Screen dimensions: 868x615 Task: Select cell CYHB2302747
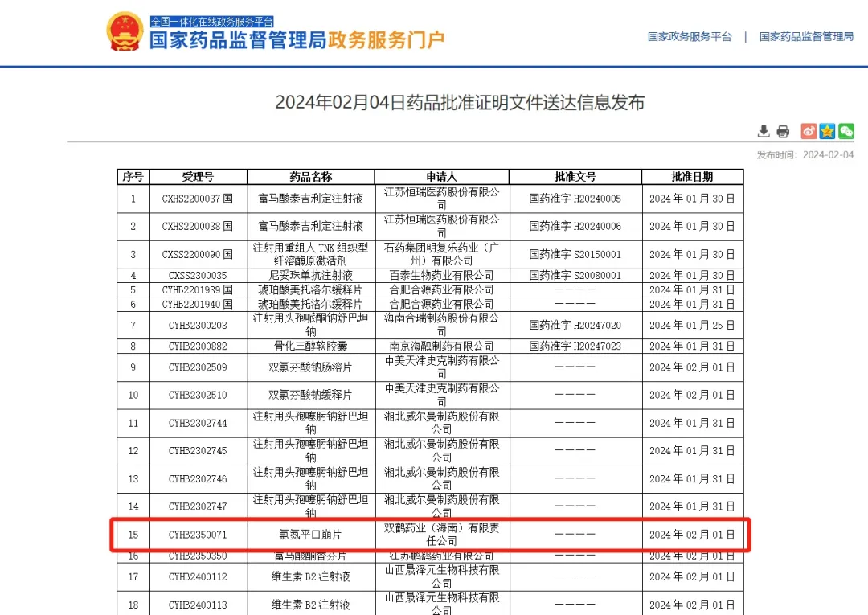point(198,506)
